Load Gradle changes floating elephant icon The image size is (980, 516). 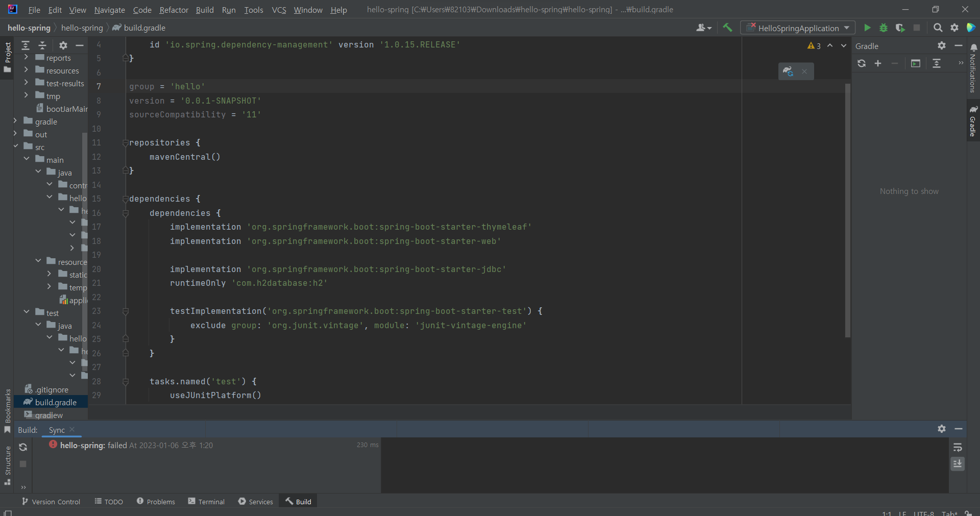click(x=788, y=71)
